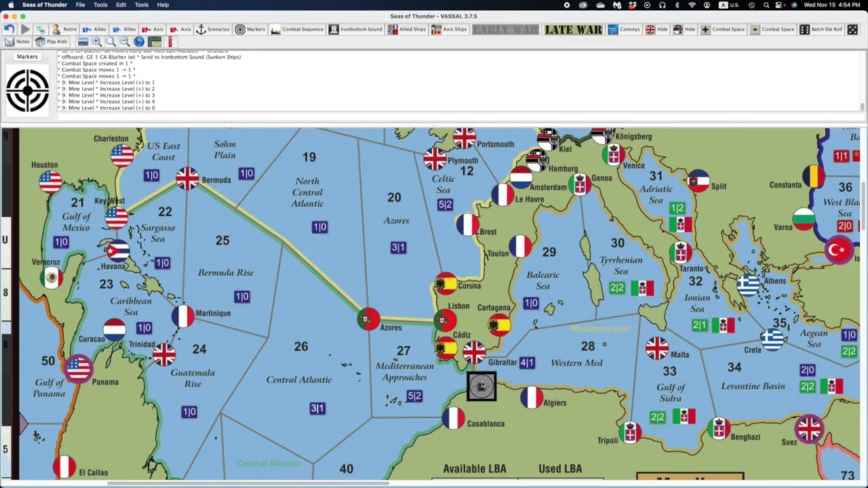Screen dimensions: 868x488
Task: Select the EARLY WAR button
Action: point(505,29)
